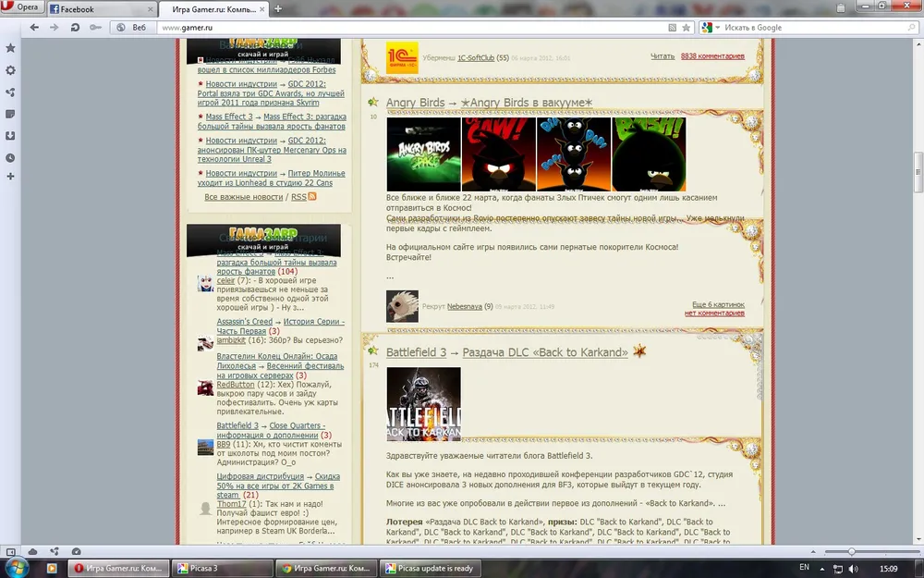Image resolution: width=924 pixels, height=578 pixels.
Task: Click star icon beside Battlefield 3 post
Action: click(373, 350)
